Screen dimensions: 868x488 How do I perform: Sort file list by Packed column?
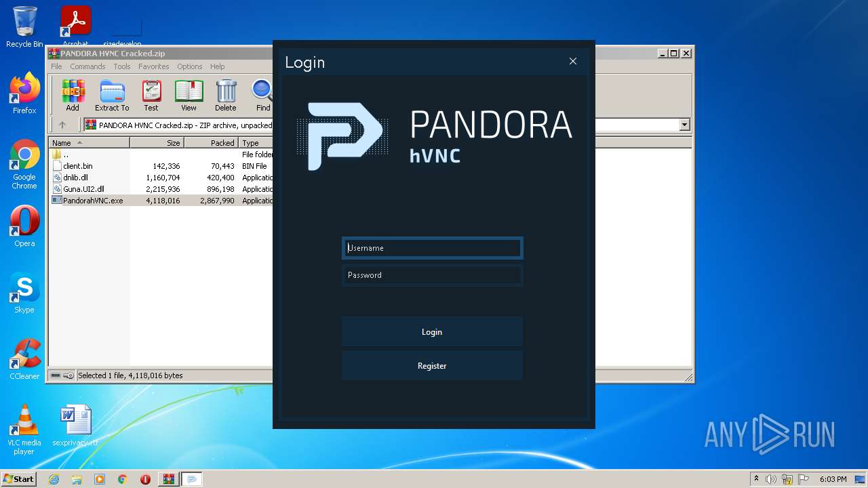(211, 143)
